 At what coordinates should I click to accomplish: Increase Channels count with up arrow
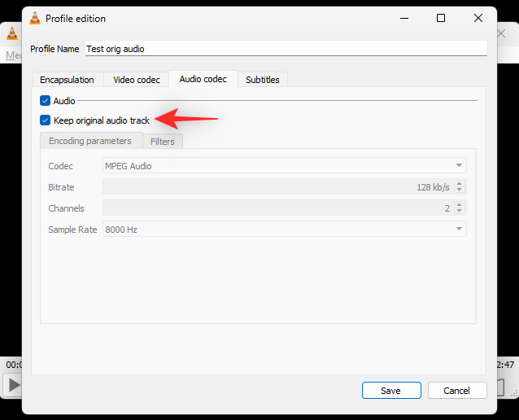[x=459, y=204]
